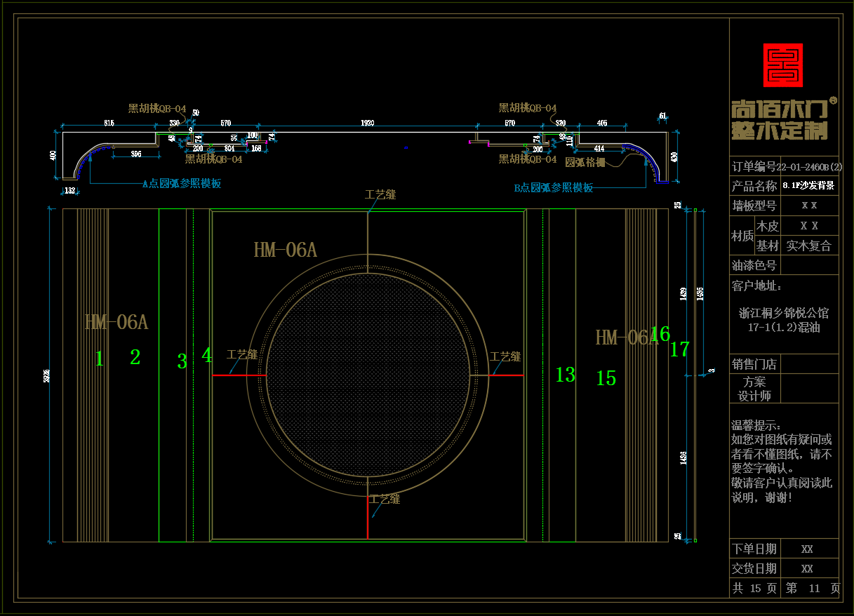
Task: Click the 工艺缝 label above the circle
Action: [380, 195]
